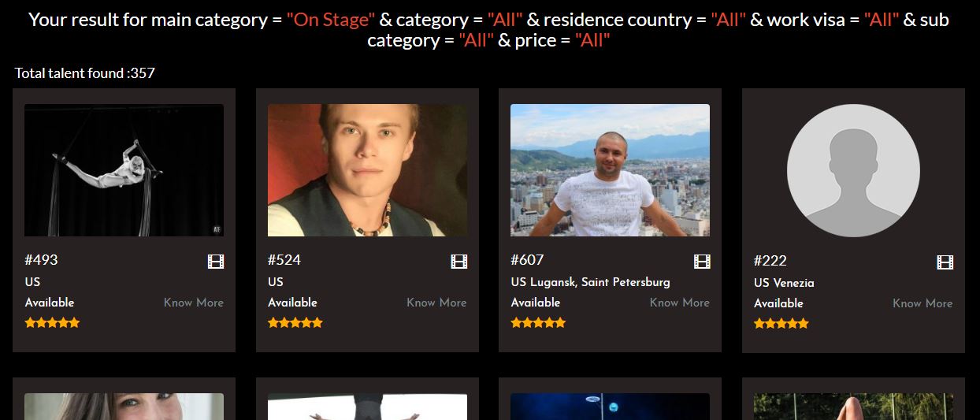Screen dimensions: 980x420
Task: Click the stars rating on talent #607
Action: point(538,323)
